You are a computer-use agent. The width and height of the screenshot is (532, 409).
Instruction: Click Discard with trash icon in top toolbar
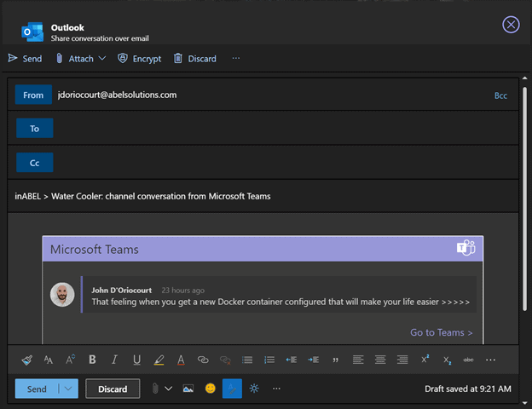click(x=194, y=59)
